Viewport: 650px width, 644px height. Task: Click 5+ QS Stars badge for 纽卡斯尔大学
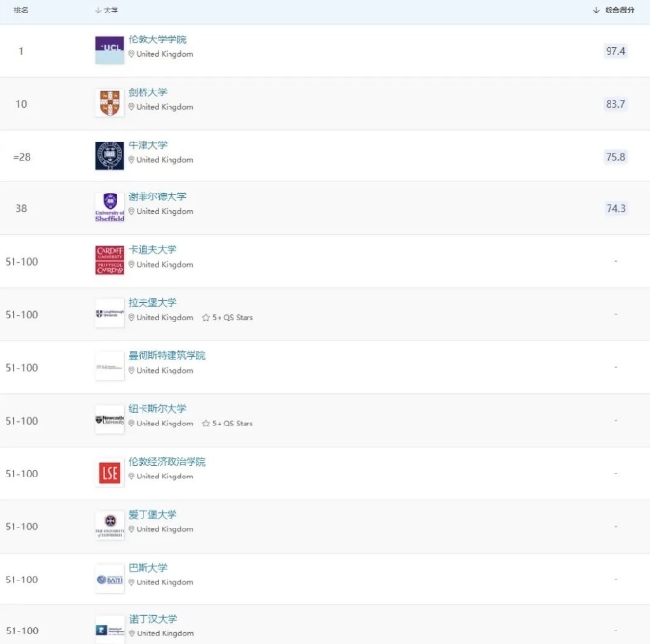tap(227, 424)
